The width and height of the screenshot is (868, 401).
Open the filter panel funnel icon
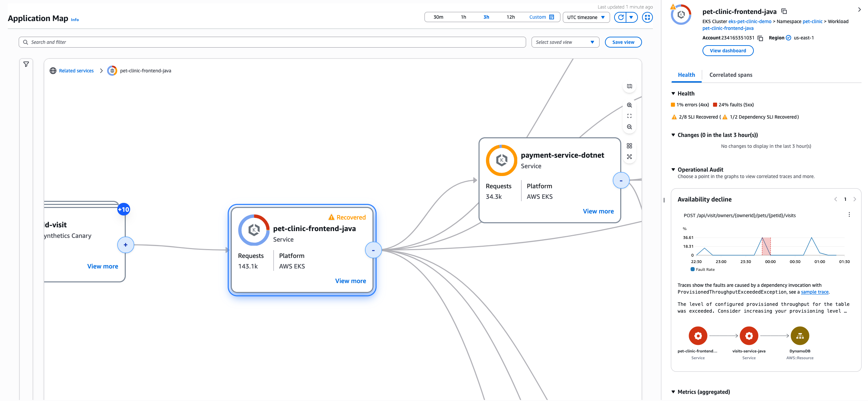[26, 64]
